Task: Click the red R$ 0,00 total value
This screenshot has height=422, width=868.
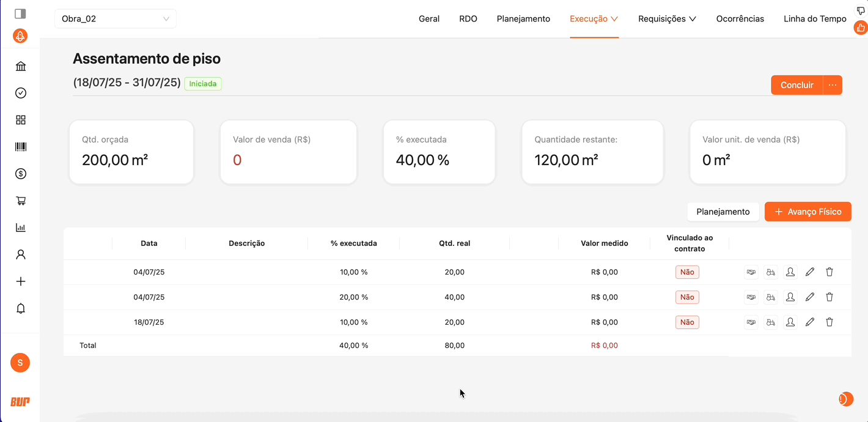Action: [x=605, y=346]
